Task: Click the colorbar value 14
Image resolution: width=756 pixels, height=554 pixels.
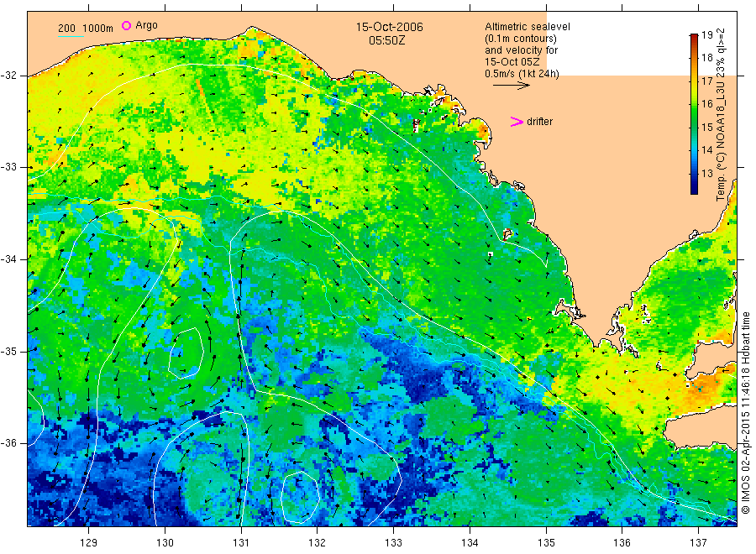Action: pos(706,149)
